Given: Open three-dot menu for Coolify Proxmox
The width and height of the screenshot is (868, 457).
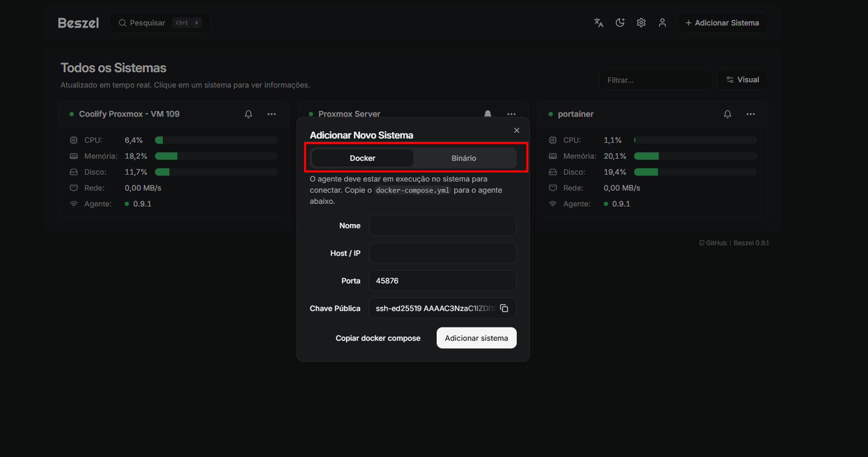Looking at the screenshot, I should click(272, 114).
